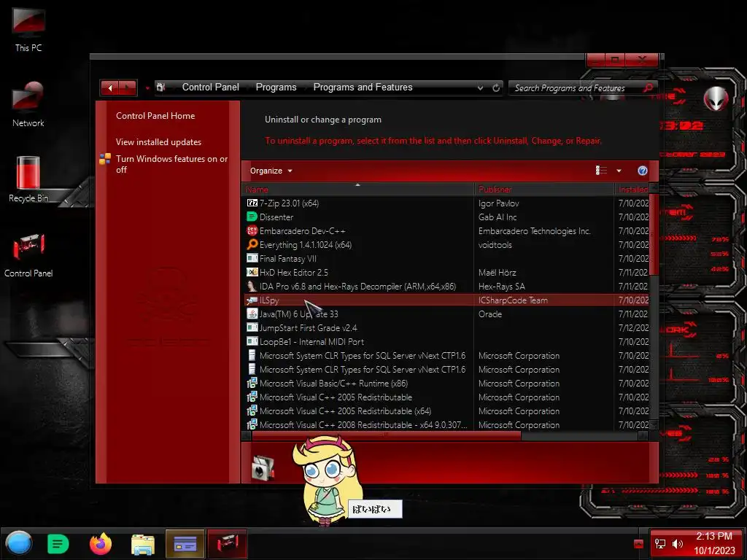The width and height of the screenshot is (747, 560).
Task: Click the search magnifier icon
Action: [x=648, y=87]
